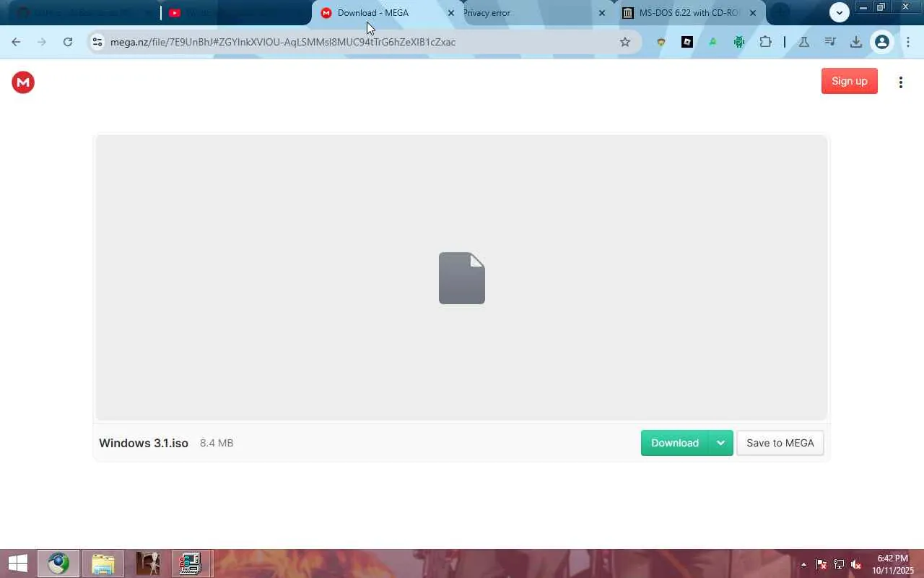Click the Save to MEGA button

click(x=780, y=443)
